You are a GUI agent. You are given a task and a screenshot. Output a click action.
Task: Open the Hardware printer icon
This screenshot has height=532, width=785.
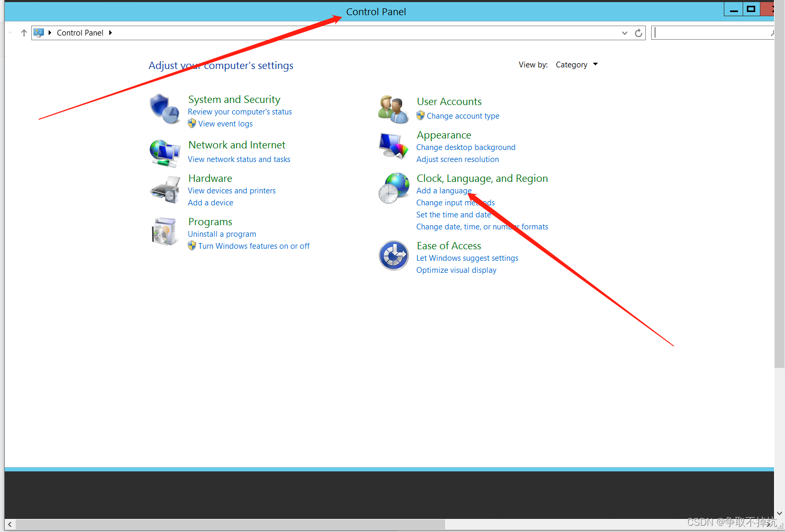[165, 190]
